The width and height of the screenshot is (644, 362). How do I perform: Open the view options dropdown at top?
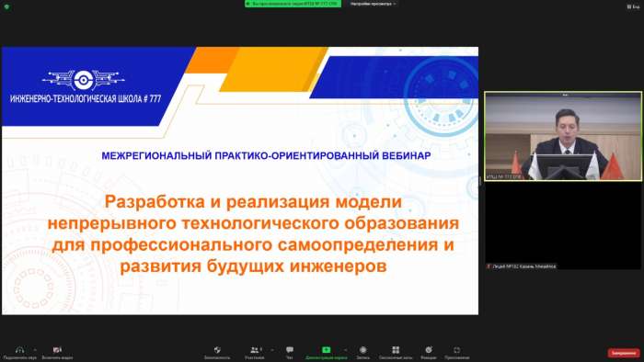(x=373, y=4)
